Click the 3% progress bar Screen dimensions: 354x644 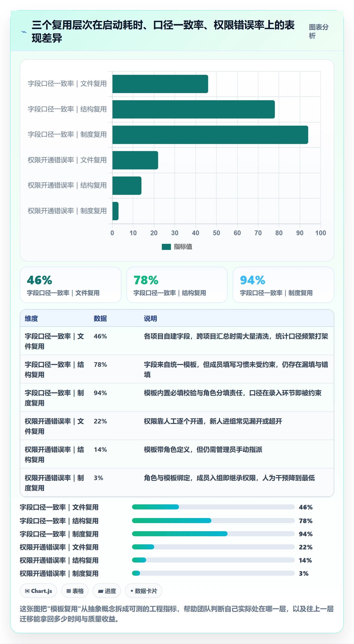pos(213,573)
